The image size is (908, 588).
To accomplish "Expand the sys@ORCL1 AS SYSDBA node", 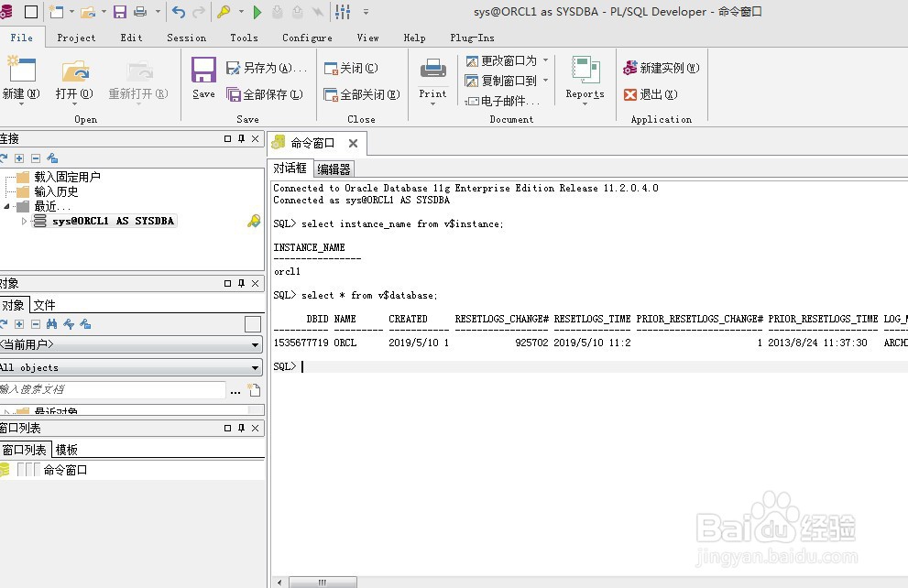I will click(24, 221).
